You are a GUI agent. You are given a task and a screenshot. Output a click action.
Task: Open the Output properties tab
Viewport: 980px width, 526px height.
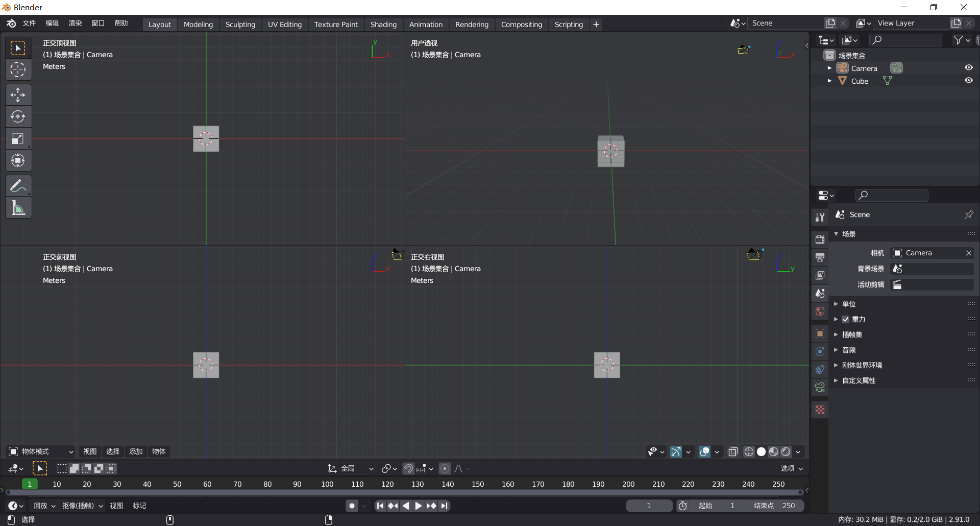point(820,257)
